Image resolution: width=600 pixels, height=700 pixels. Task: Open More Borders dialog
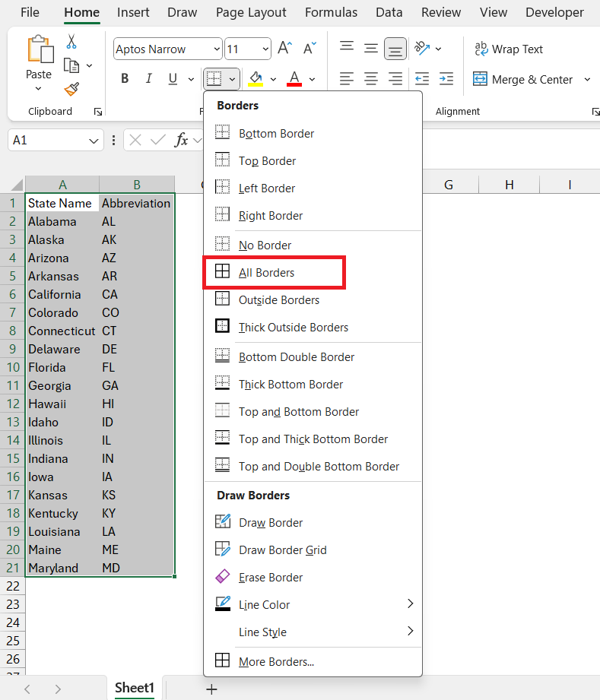313,661
